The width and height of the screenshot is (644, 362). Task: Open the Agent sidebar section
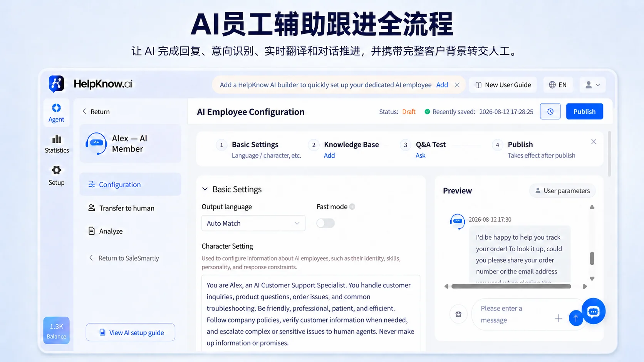click(56, 113)
